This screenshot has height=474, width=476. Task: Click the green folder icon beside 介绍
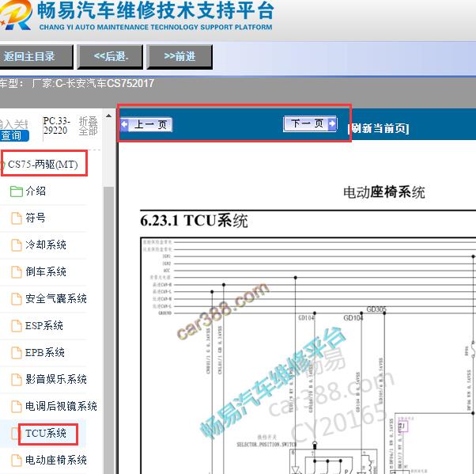tap(17, 191)
